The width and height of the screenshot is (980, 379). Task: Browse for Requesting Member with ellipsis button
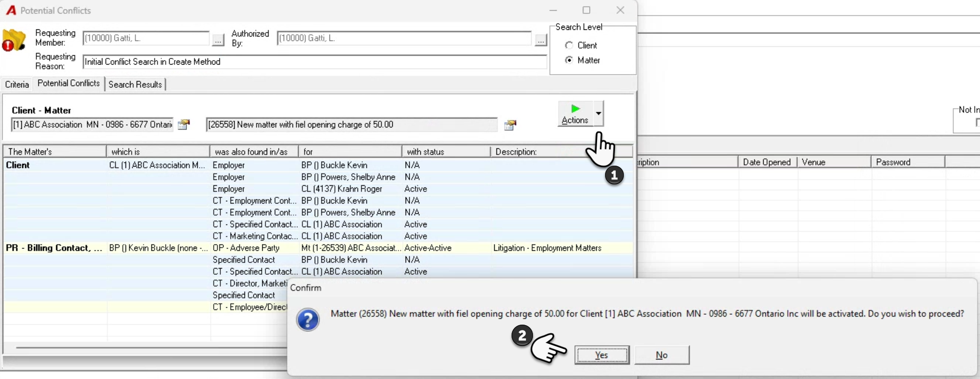pos(218,39)
